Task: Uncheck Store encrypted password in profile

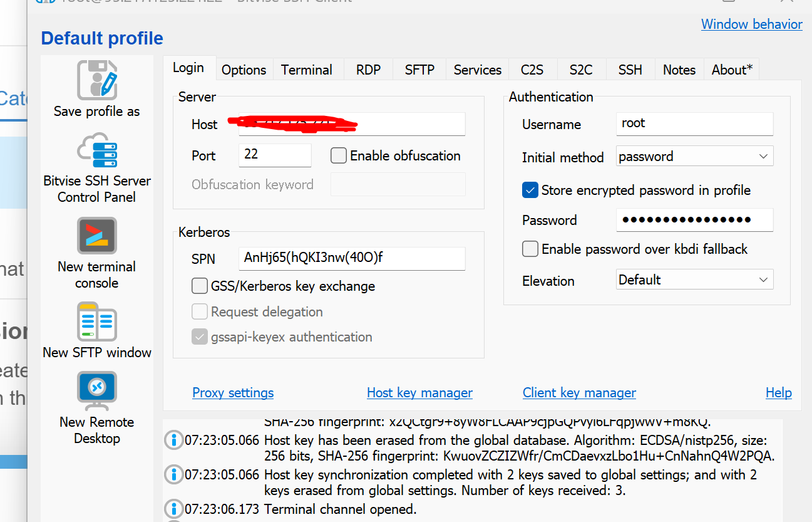Action: [530, 191]
